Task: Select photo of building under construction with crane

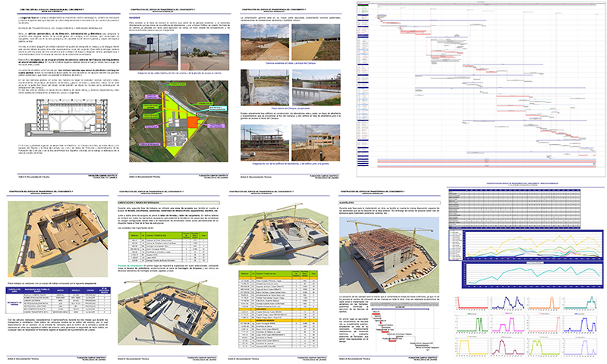Action: pyautogui.click(x=264, y=143)
